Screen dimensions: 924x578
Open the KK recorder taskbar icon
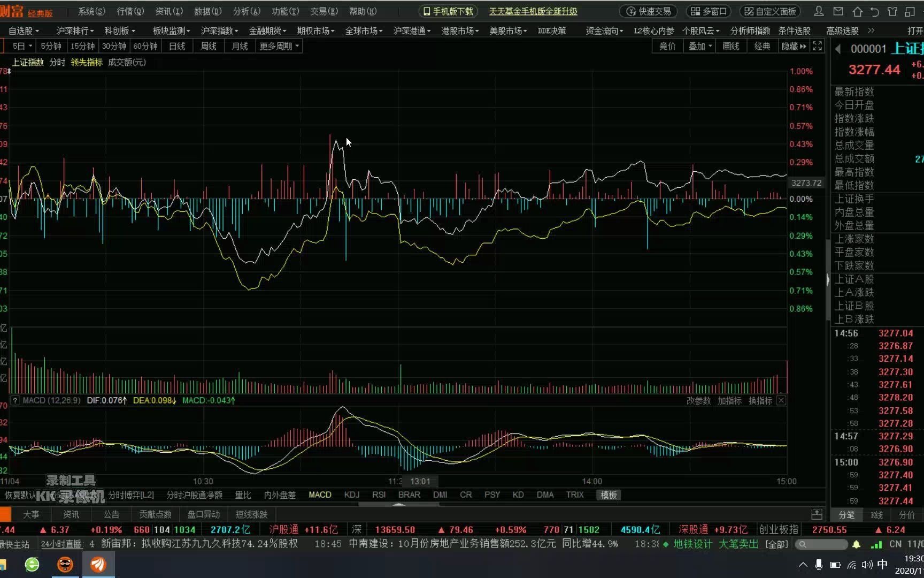pos(65,565)
